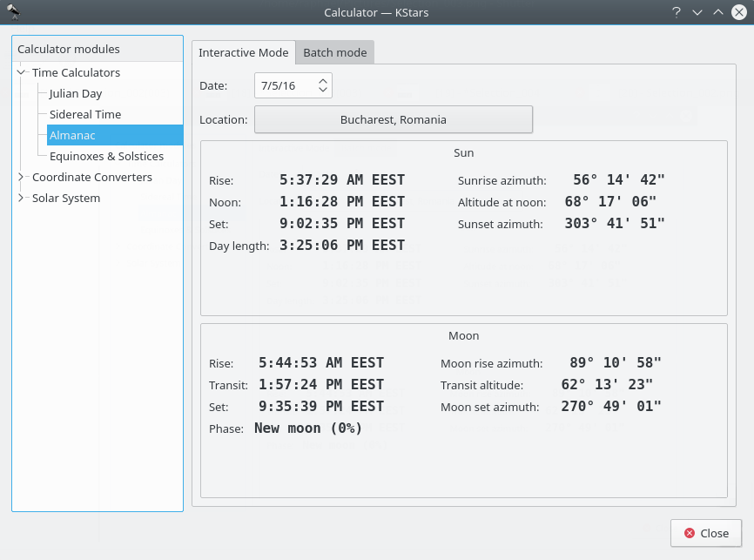Select the Almanac module
This screenshot has width=754, height=560.
click(x=72, y=136)
